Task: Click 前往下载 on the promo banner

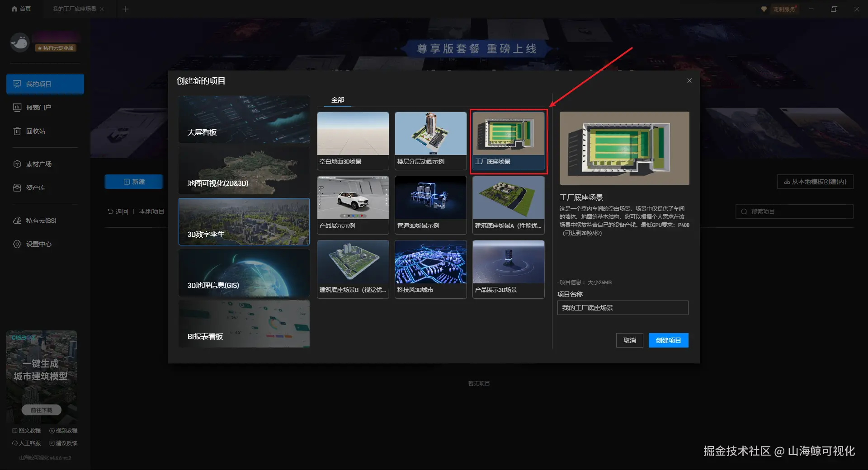Action: (x=42, y=410)
